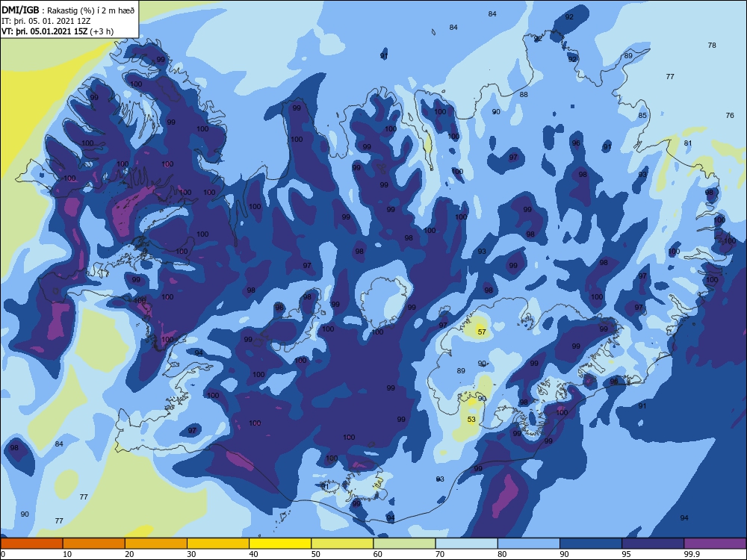Viewport: 747px width, 560px height.
Task: Click the '53' humidity value on the map
Action: [471, 420]
